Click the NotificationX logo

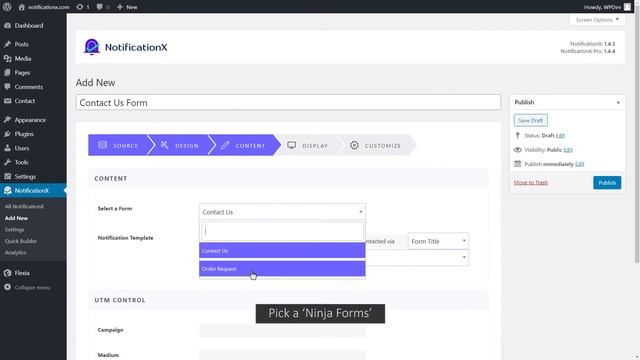(x=125, y=47)
